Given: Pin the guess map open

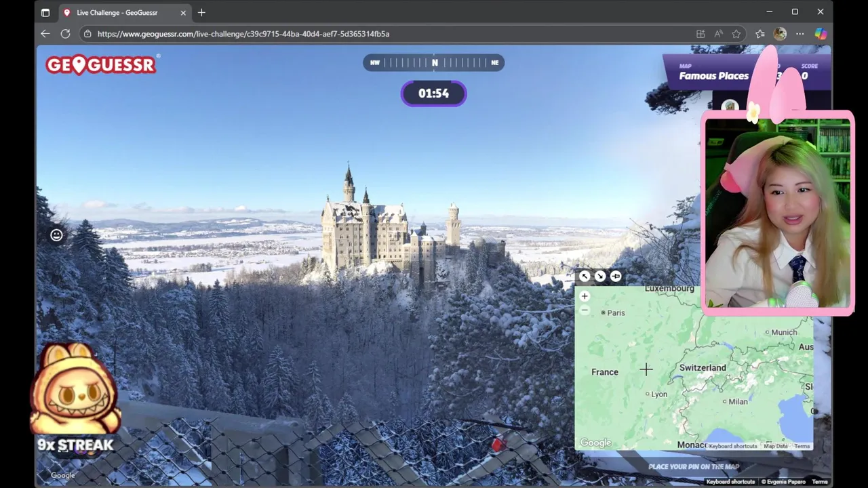Looking at the screenshot, I should [x=616, y=276].
